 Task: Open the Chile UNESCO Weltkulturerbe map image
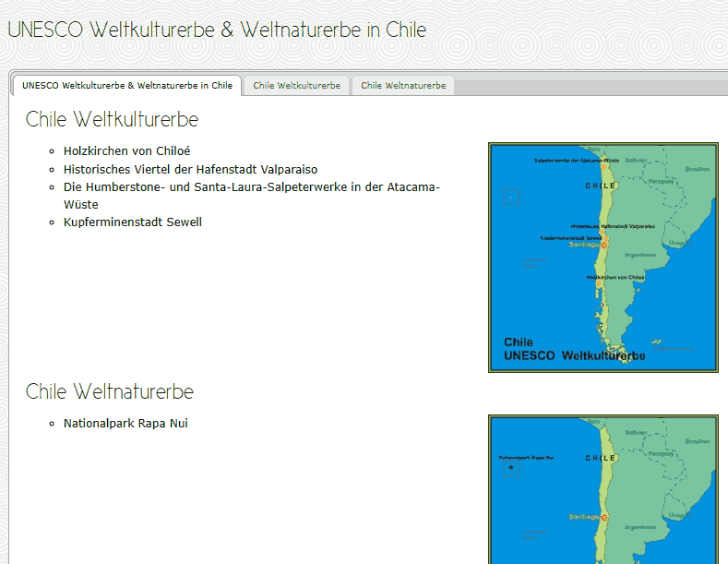[x=603, y=258]
